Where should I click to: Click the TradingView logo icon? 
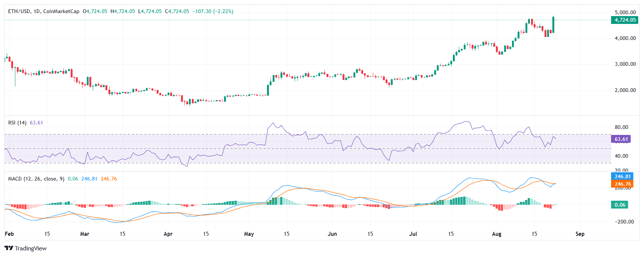click(9, 248)
